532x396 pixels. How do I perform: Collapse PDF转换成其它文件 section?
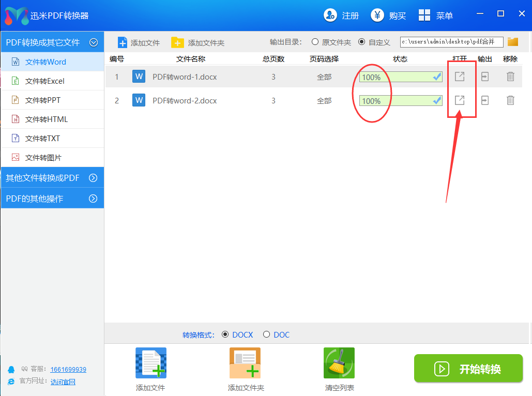(94, 42)
